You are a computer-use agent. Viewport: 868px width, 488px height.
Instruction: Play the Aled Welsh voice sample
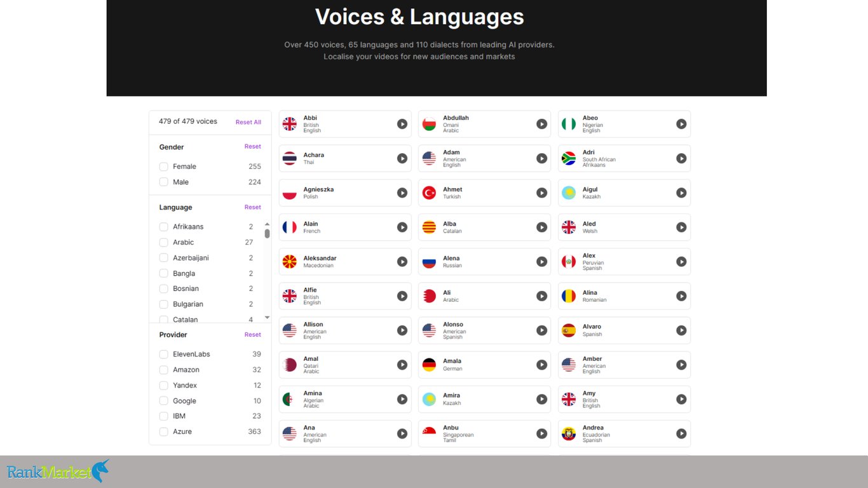(x=681, y=227)
